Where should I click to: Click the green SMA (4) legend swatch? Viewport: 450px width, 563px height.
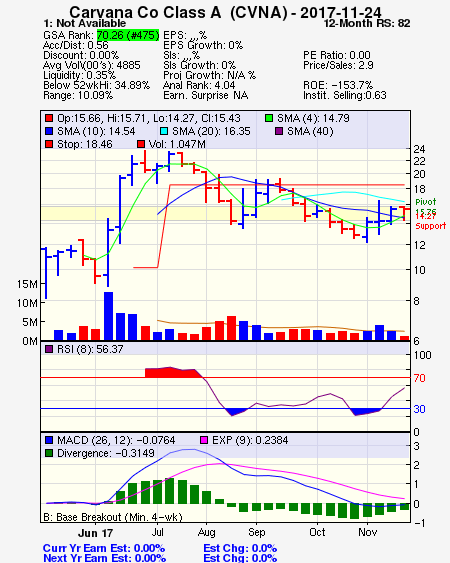coord(269,118)
